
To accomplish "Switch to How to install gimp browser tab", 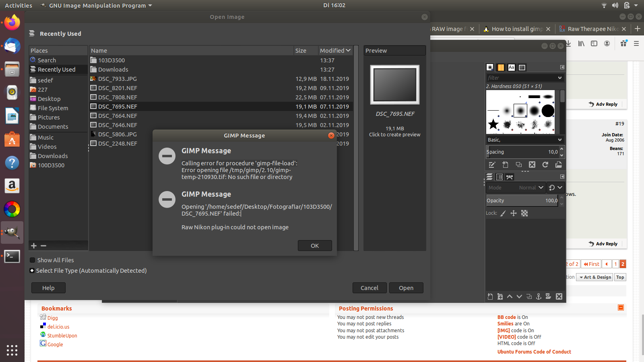I will (x=517, y=29).
